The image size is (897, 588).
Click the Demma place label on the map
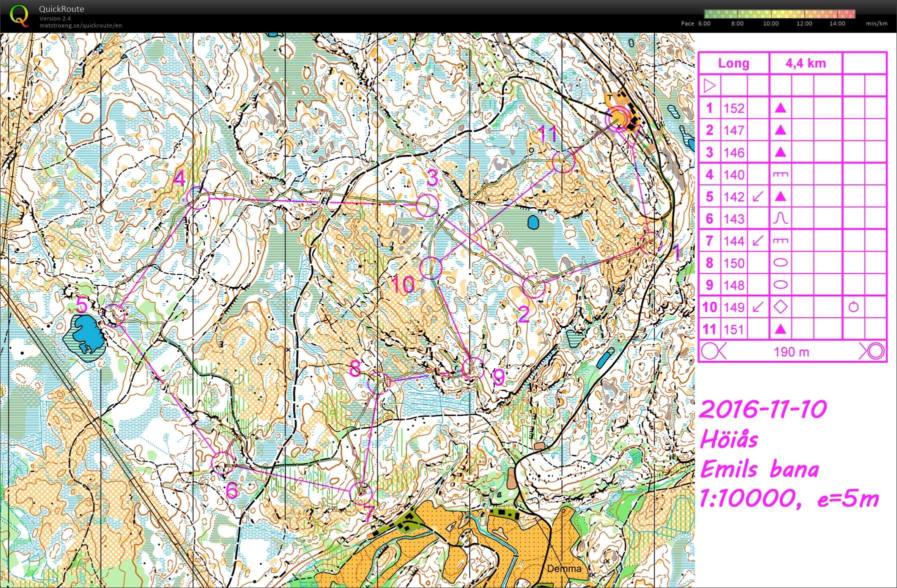[x=564, y=569]
